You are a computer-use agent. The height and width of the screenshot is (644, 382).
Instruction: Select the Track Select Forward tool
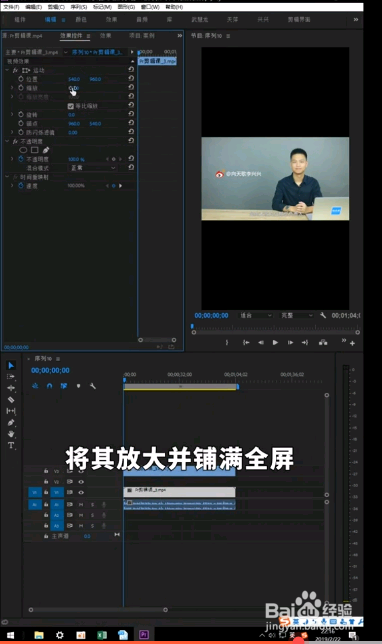coord(11,377)
